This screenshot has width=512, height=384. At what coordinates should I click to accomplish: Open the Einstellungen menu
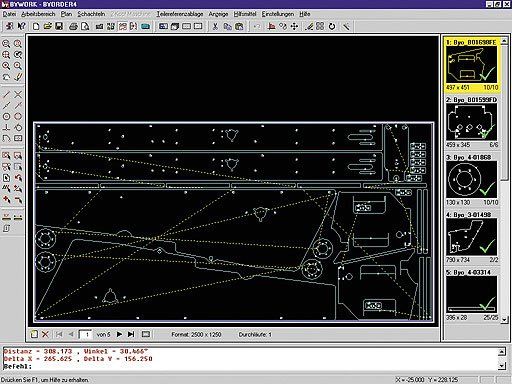278,14
